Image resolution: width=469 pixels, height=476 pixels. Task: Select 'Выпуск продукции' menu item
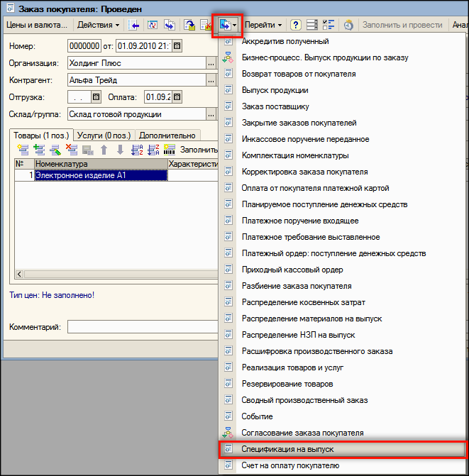(x=343, y=90)
